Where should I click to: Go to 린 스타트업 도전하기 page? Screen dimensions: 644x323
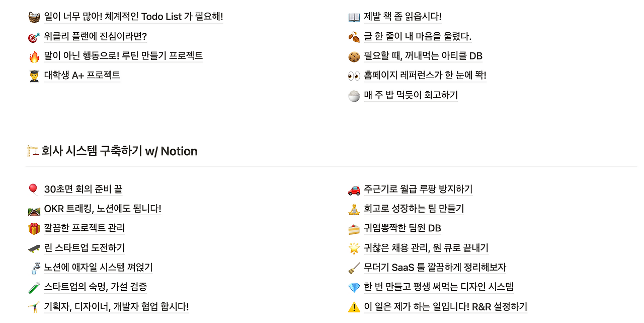pyautogui.click(x=84, y=248)
